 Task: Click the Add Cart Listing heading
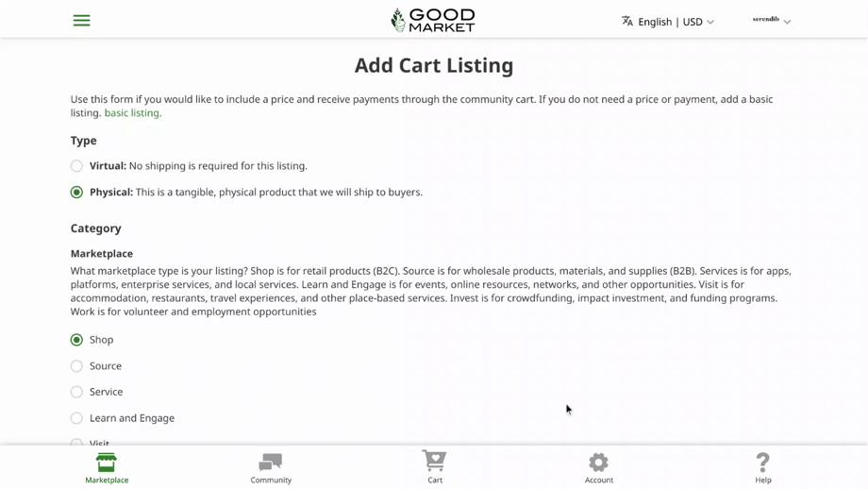[434, 65]
